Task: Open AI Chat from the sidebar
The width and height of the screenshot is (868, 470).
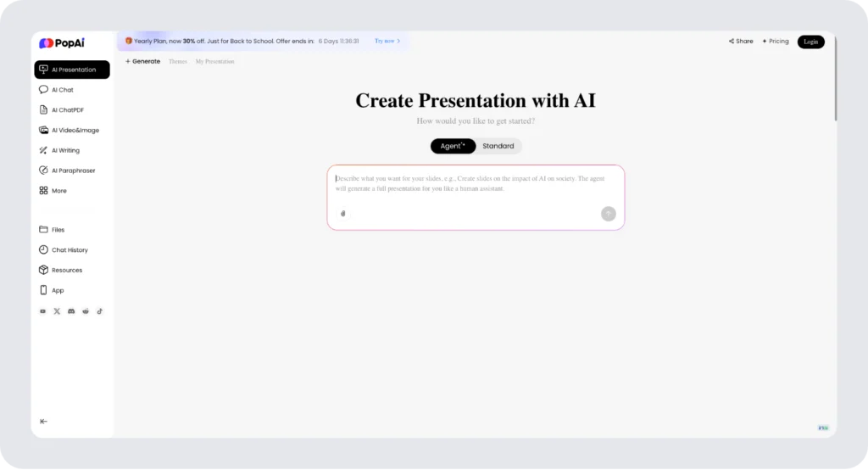Action: click(57, 90)
